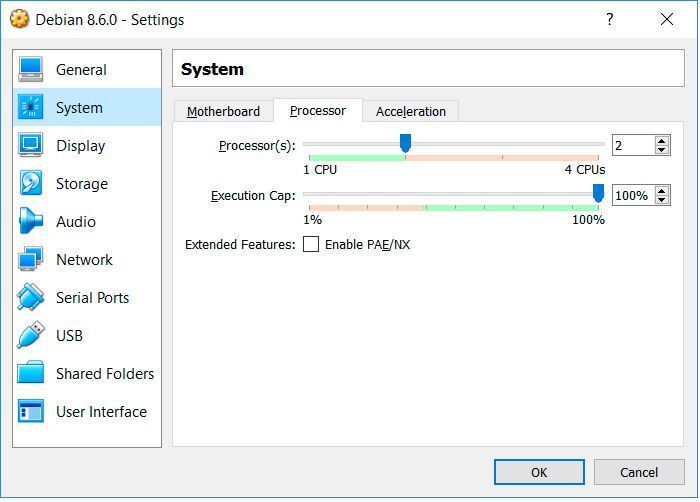Viewport: 700px width, 502px height.
Task: Decrease processor count with down arrow
Action: 662,150
